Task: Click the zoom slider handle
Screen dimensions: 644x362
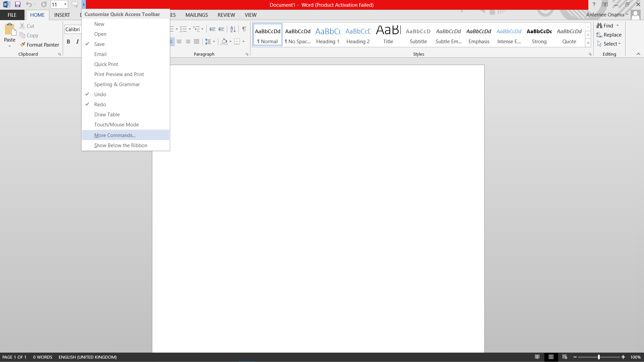Action: [x=599, y=357]
